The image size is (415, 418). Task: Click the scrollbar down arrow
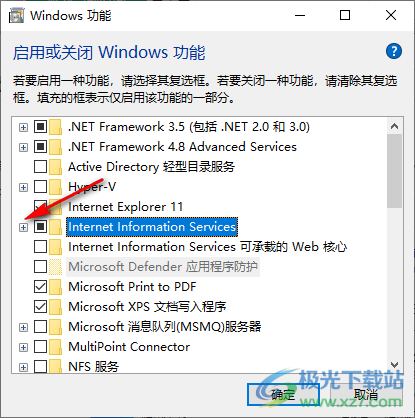(x=395, y=365)
